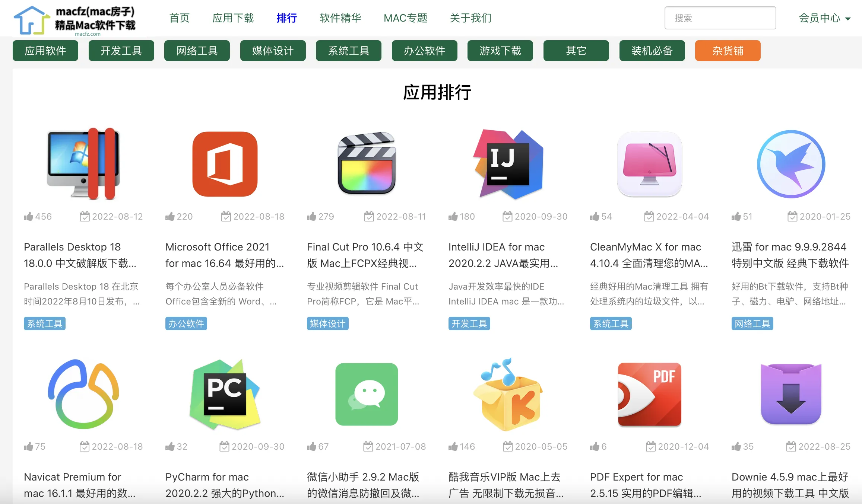Open Parallels Desktop 18 title link
This screenshot has width=862, height=504.
80,255
